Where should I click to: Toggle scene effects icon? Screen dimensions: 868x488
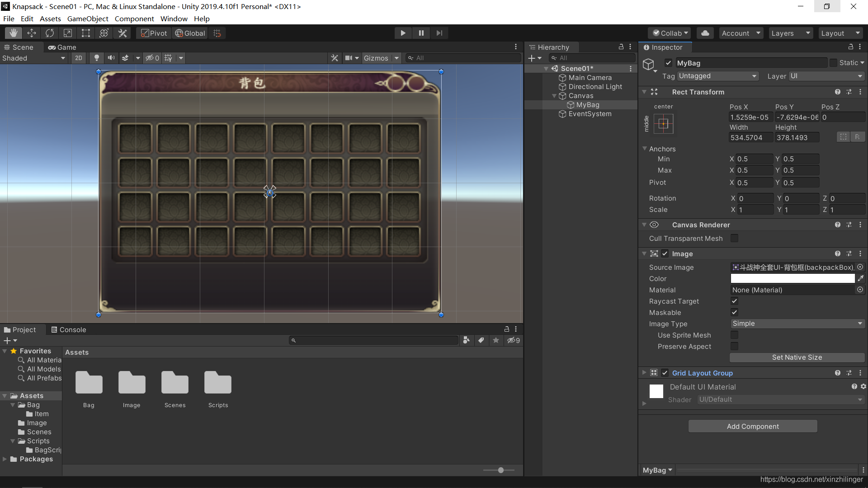tap(126, 58)
